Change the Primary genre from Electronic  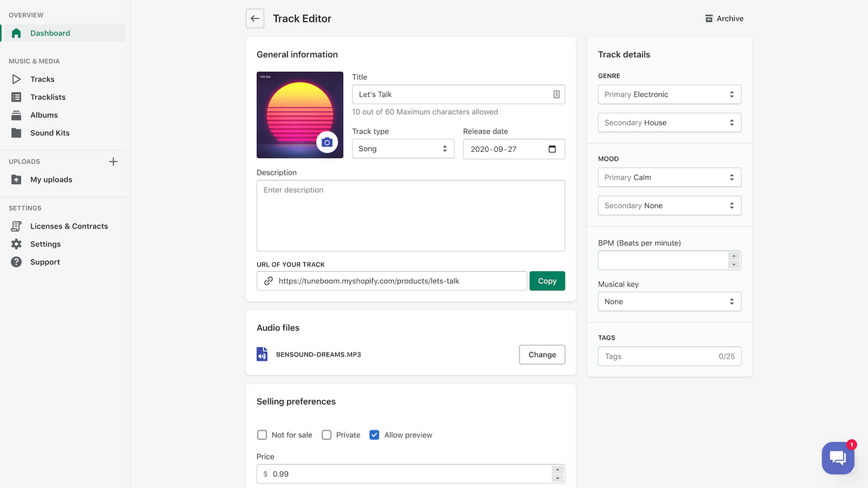[x=669, y=94]
